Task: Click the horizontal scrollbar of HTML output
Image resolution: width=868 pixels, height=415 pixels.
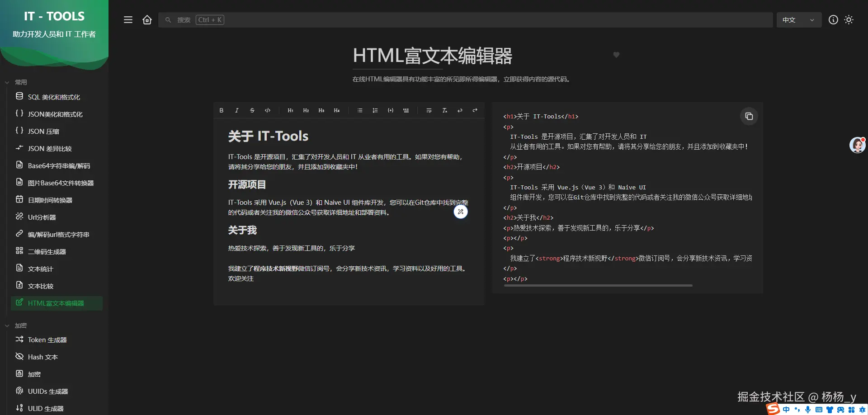Action: (598, 286)
